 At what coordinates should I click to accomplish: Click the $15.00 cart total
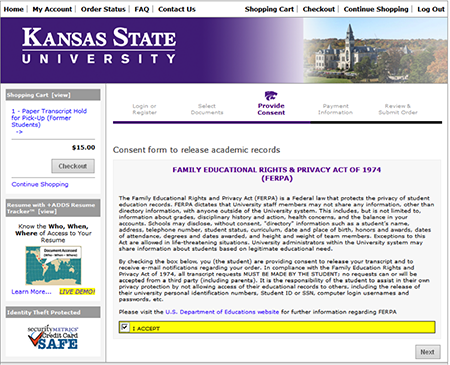tap(83, 147)
